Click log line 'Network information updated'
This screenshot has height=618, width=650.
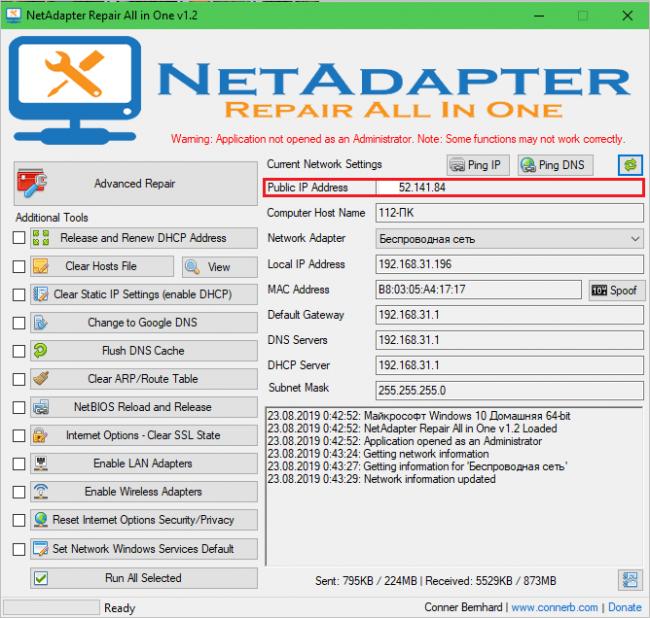pyautogui.click(x=381, y=479)
